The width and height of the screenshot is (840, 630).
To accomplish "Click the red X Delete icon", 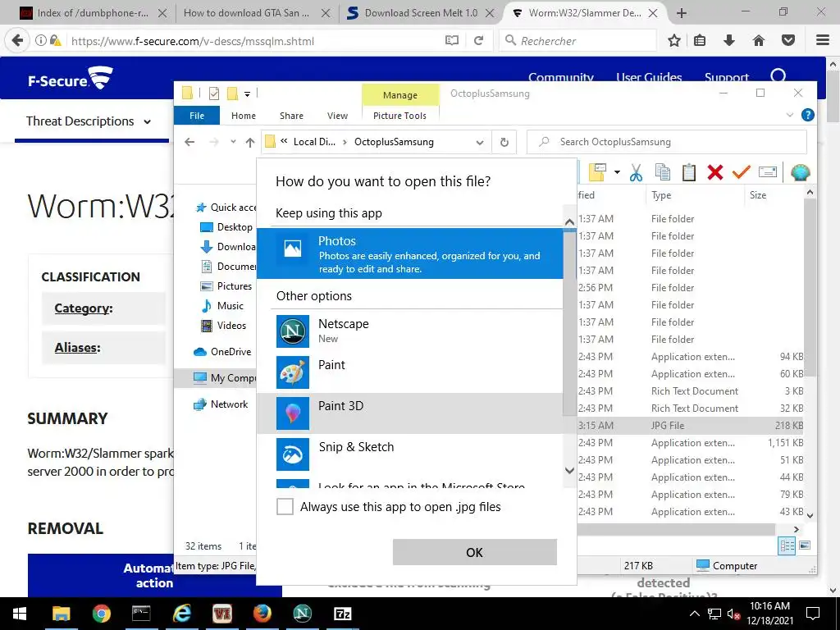I will (x=715, y=172).
